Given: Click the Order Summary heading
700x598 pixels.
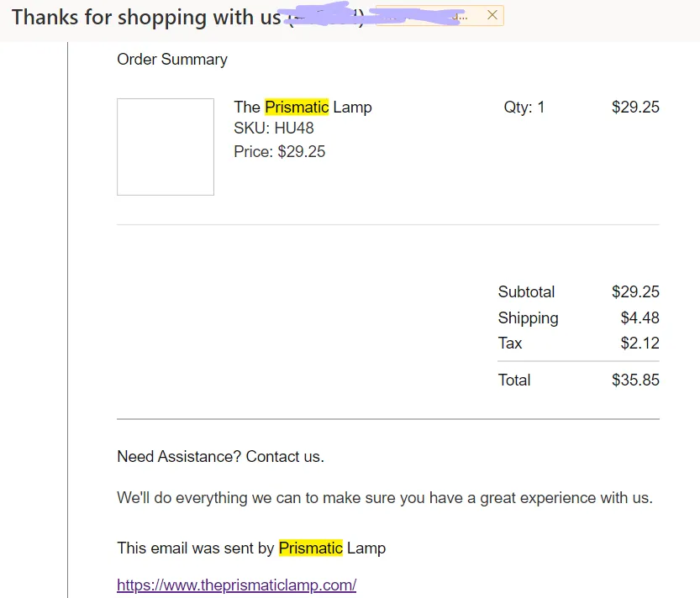Looking at the screenshot, I should (172, 60).
